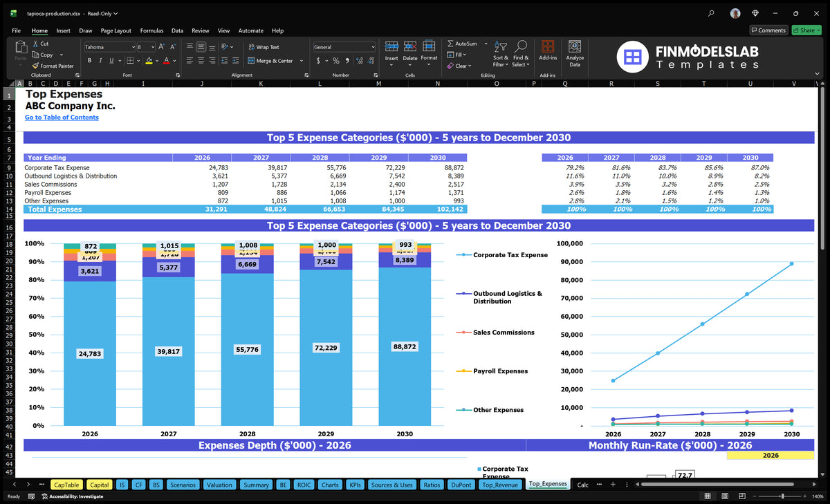The height and width of the screenshot is (504, 830).
Task: Align text to the left
Action: pyautogui.click(x=190, y=60)
